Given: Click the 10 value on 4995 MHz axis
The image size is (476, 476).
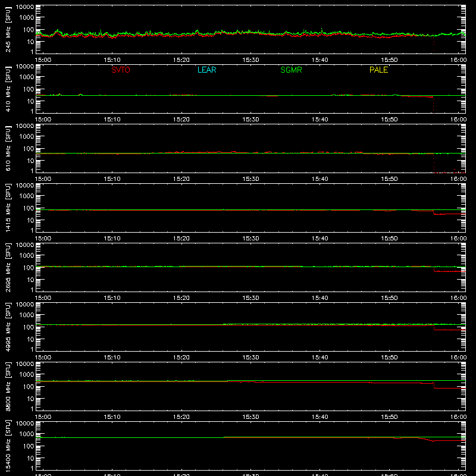Looking at the screenshot, I should coord(30,339).
